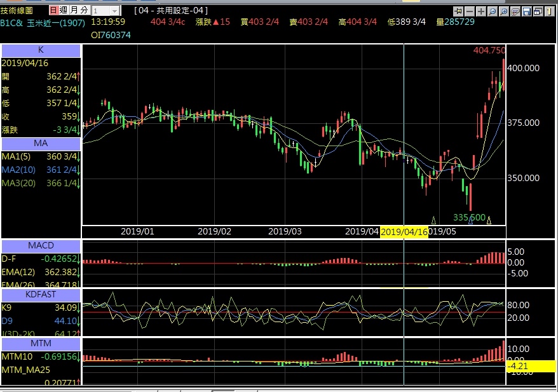Click the window layout icon

[538, 11]
